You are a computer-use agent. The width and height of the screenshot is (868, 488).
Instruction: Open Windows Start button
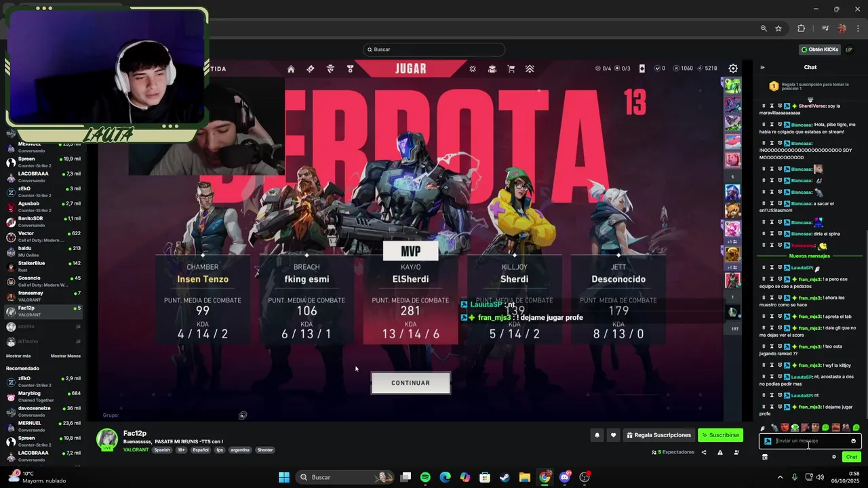[284, 477]
